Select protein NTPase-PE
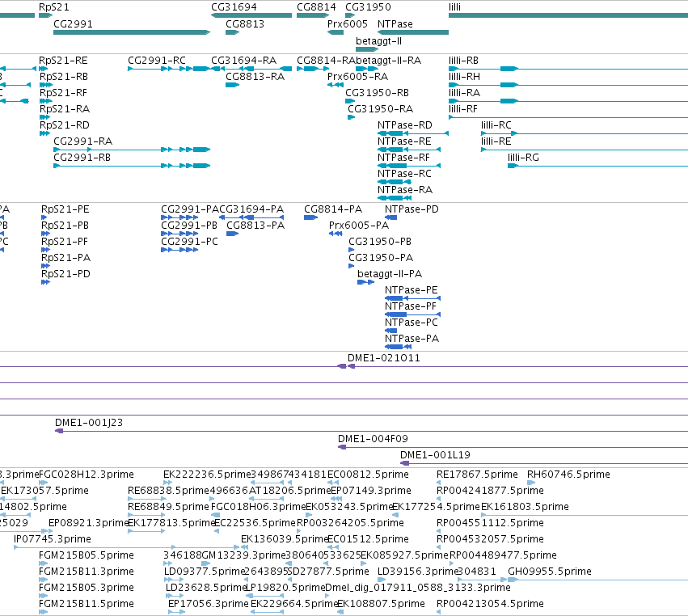Screen dimensions: 688x616 pyautogui.click(x=412, y=298)
